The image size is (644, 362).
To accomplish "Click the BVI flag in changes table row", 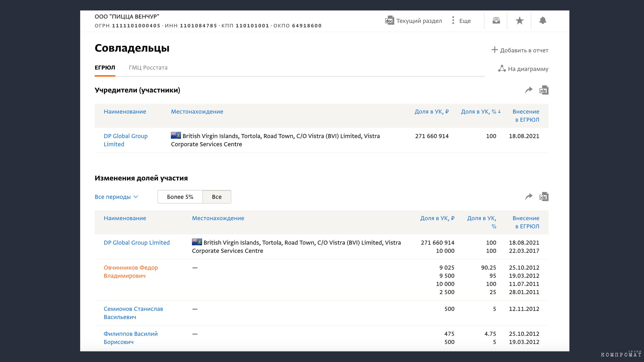I will click(x=197, y=242).
